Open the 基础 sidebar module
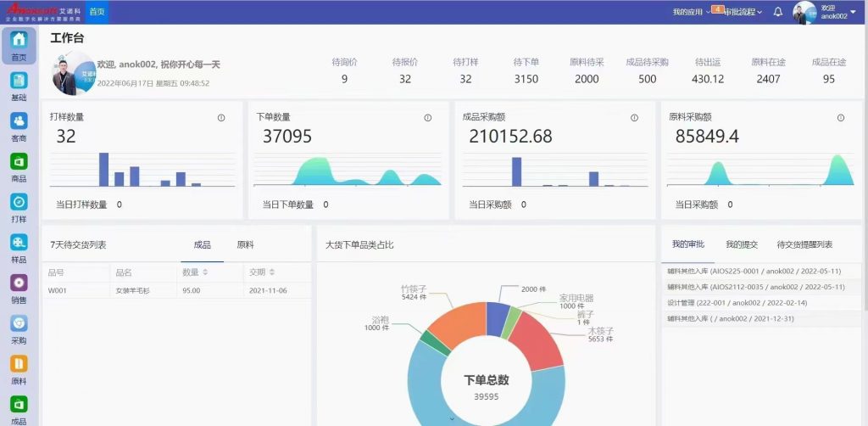Viewport: 868px width, 426px height. point(19,85)
